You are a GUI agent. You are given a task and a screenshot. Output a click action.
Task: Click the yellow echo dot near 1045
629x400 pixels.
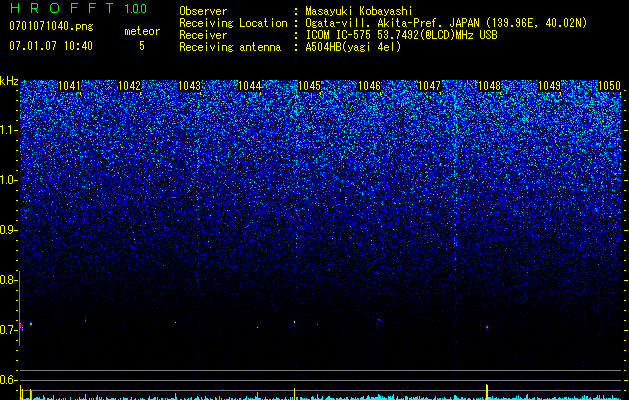pos(294,322)
